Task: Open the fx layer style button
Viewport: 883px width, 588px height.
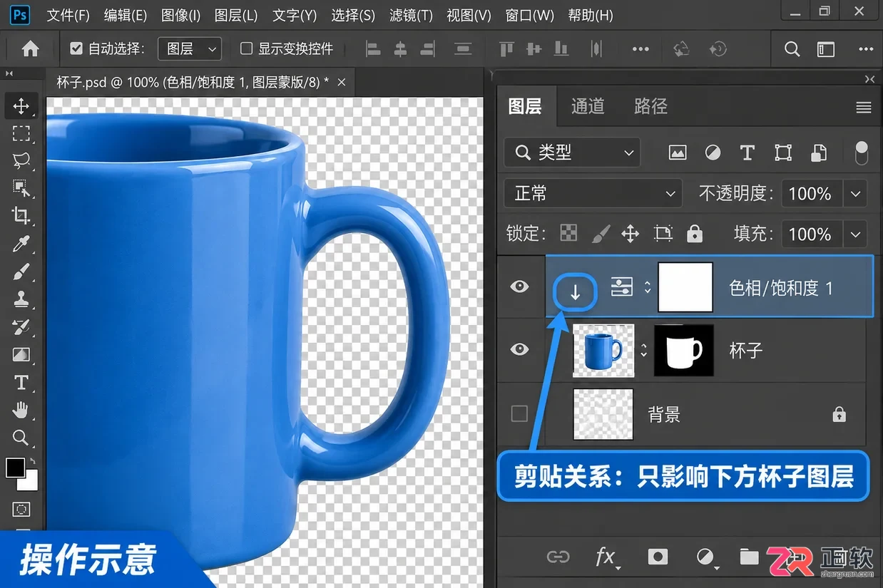Action: (x=606, y=557)
